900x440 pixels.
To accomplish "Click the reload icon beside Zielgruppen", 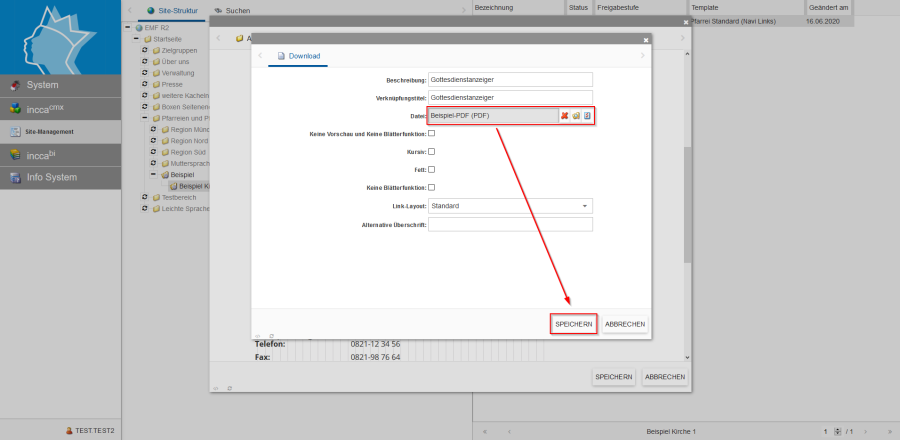I will 145,50.
